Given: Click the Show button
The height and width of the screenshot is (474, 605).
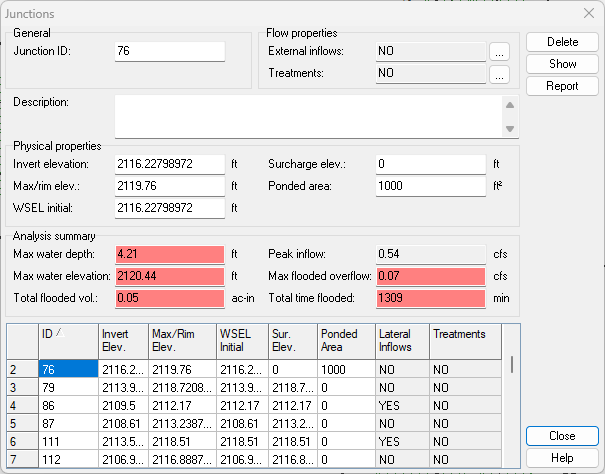Looking at the screenshot, I should coord(562,64).
